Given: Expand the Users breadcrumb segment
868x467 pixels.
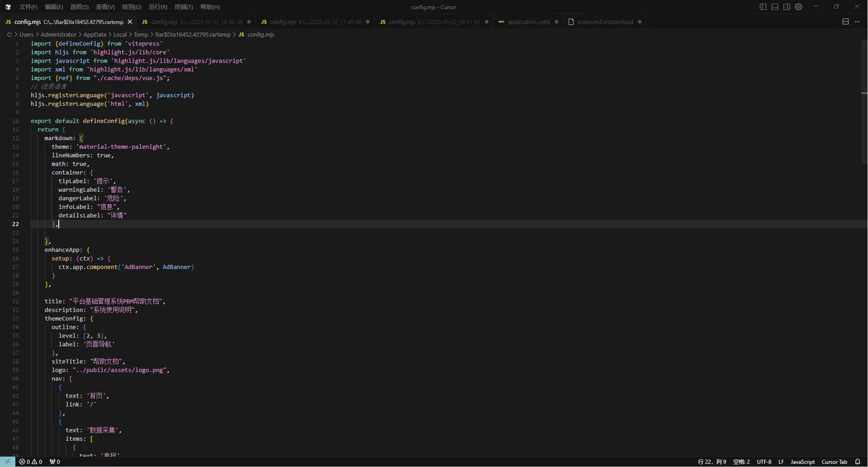Looking at the screenshot, I should [x=27, y=35].
